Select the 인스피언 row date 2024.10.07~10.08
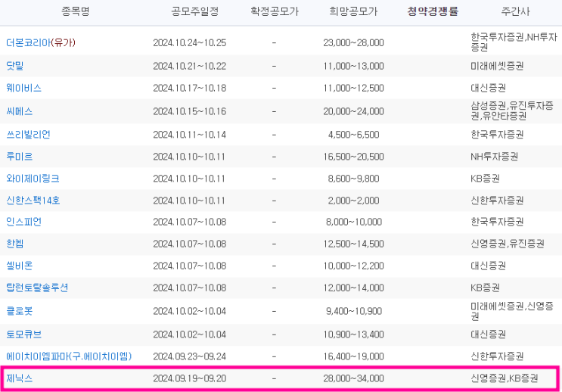The height and width of the screenshot is (392, 562). pos(190,222)
